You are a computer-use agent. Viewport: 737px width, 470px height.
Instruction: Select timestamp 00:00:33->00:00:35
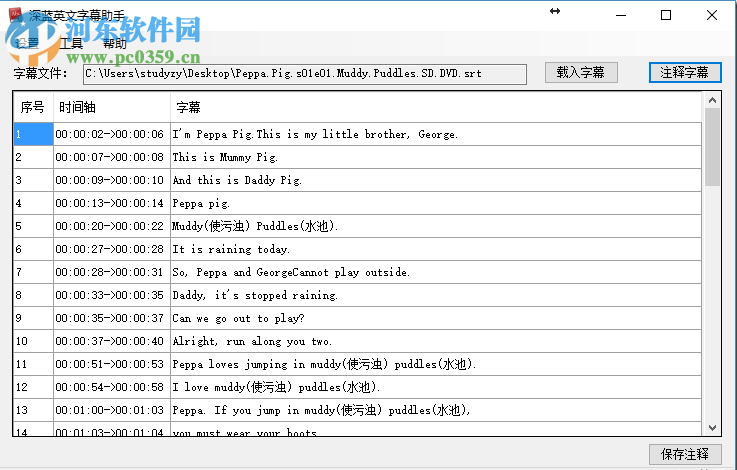click(x=112, y=295)
